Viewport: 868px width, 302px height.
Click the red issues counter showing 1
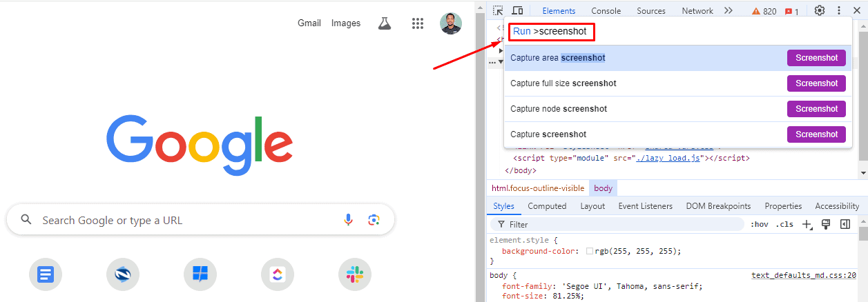tap(792, 12)
